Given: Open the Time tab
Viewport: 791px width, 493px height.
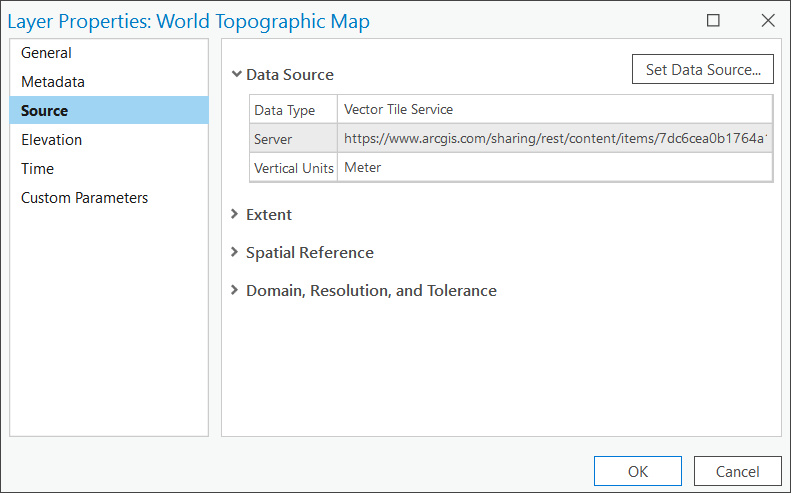Looking at the screenshot, I should (38, 169).
